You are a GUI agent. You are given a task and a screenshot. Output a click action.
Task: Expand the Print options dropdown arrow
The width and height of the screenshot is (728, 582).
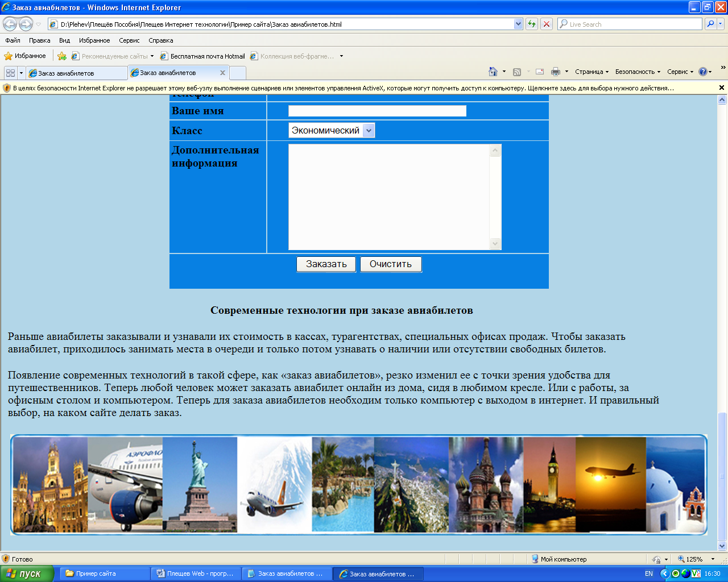tap(567, 72)
